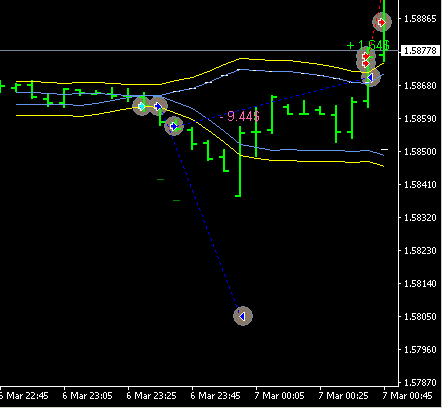
Task: Click the upper of the two stacked red arrow markers
Action: [366, 56]
